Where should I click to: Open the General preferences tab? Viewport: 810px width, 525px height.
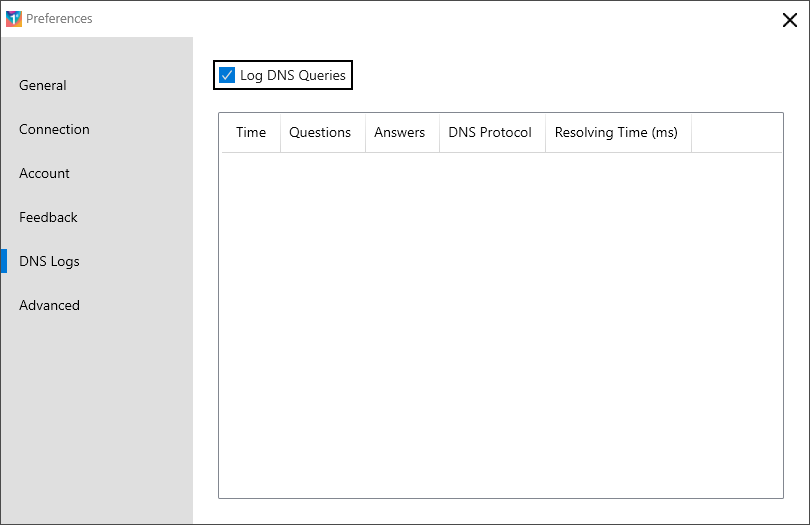43,85
